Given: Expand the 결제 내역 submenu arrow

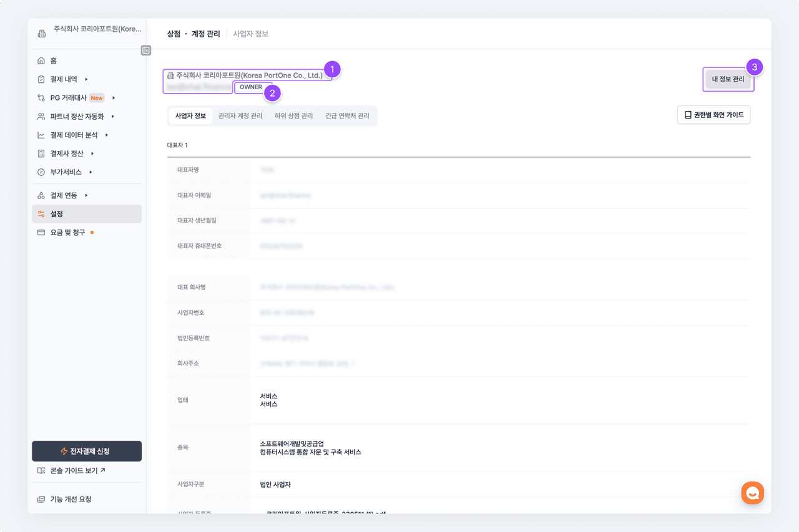Looking at the screenshot, I should [x=86, y=79].
